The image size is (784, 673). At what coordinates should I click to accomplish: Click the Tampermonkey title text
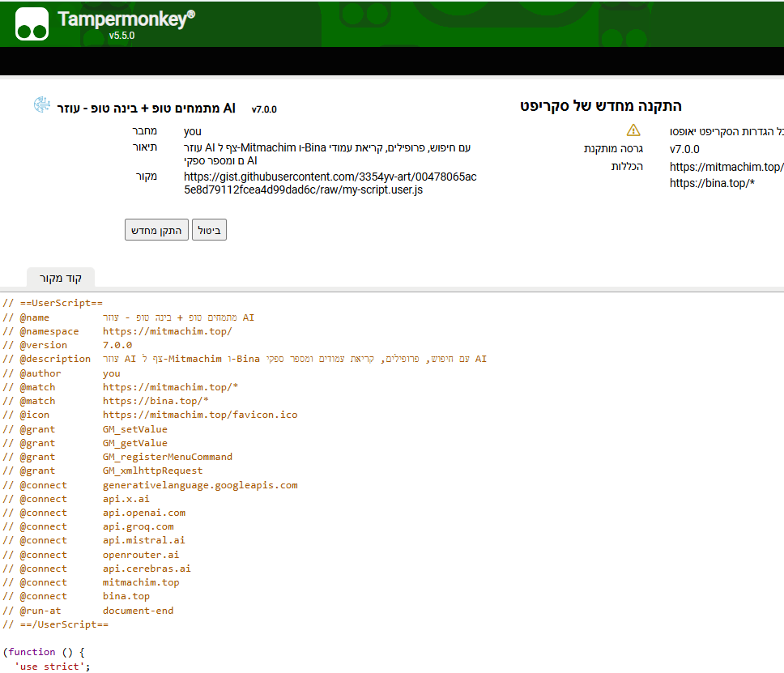pos(126,19)
